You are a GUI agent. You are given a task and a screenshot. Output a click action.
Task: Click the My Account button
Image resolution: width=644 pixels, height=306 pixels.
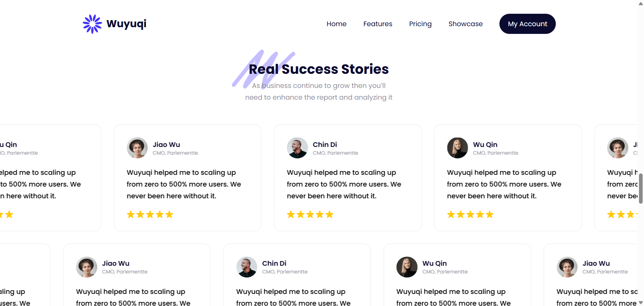tap(527, 24)
